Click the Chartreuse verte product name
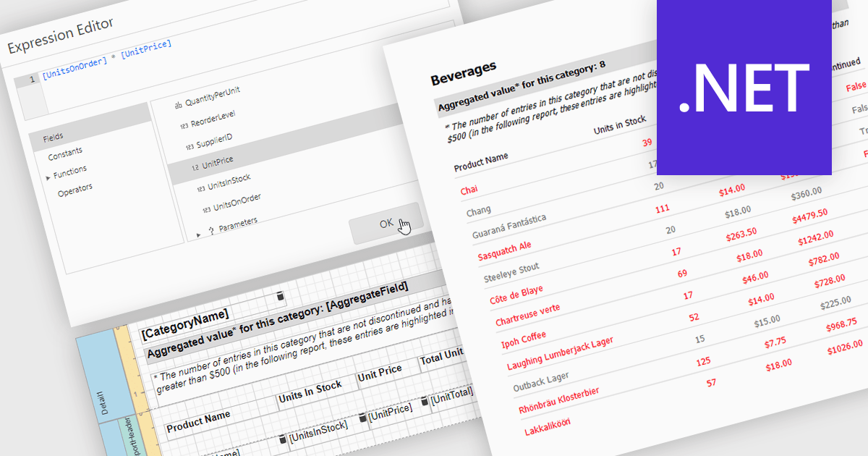Screen dimensions: 868x456 pyautogui.click(x=528, y=315)
